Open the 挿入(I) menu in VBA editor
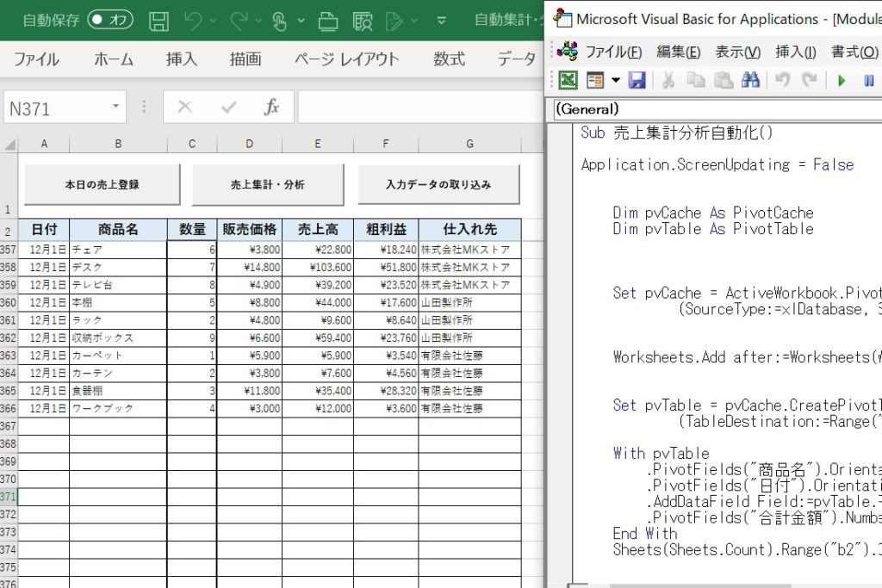882x588 pixels. (795, 53)
